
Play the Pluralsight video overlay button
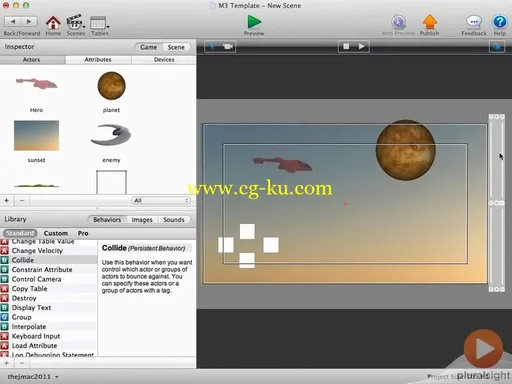483,349
